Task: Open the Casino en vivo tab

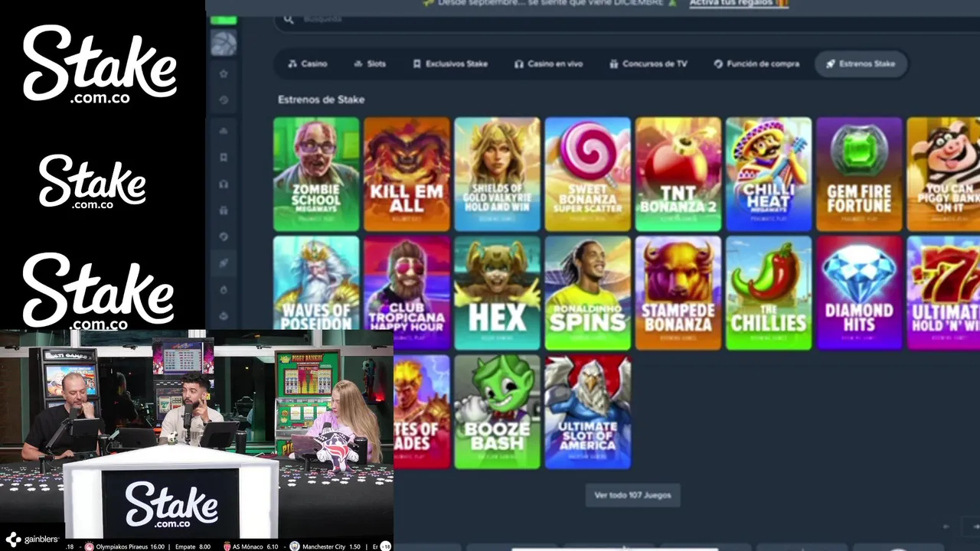Action: pyautogui.click(x=548, y=64)
